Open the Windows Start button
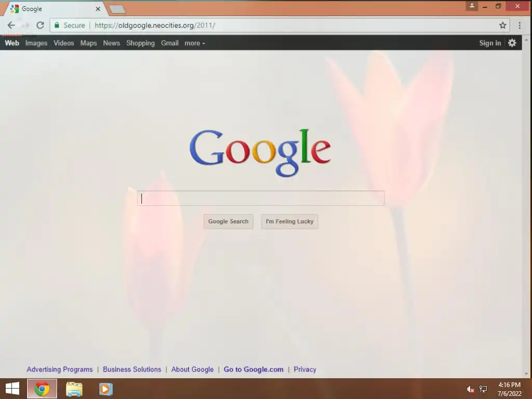532x399 pixels. (x=12, y=389)
